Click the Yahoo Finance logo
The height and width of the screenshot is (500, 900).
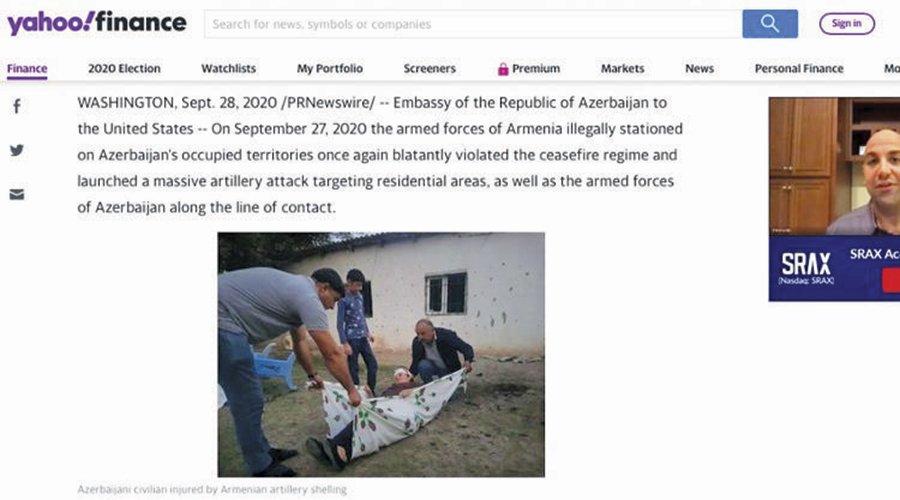[96, 23]
